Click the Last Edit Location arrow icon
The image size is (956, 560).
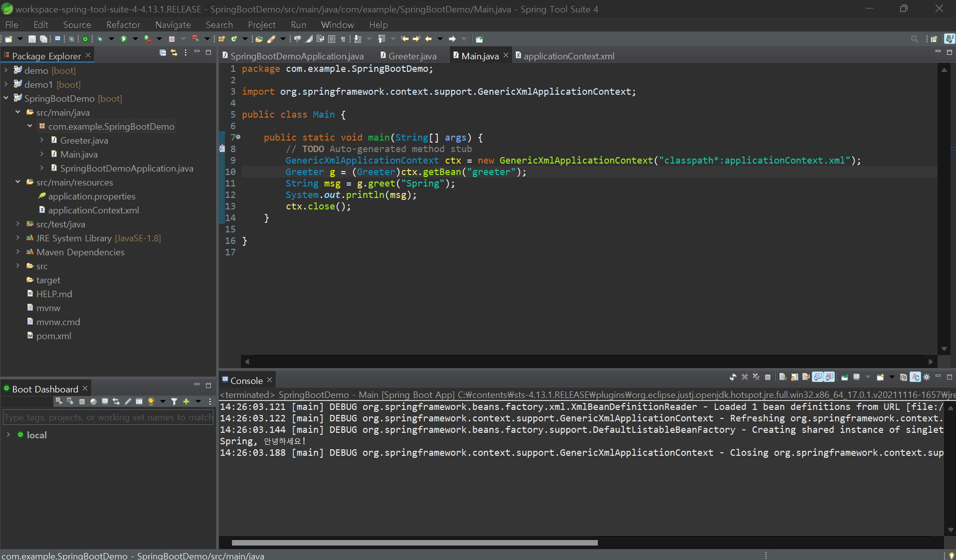(404, 39)
